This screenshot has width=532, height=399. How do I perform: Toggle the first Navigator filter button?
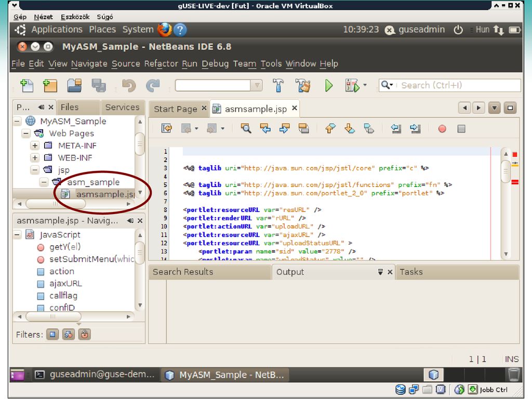coord(52,334)
